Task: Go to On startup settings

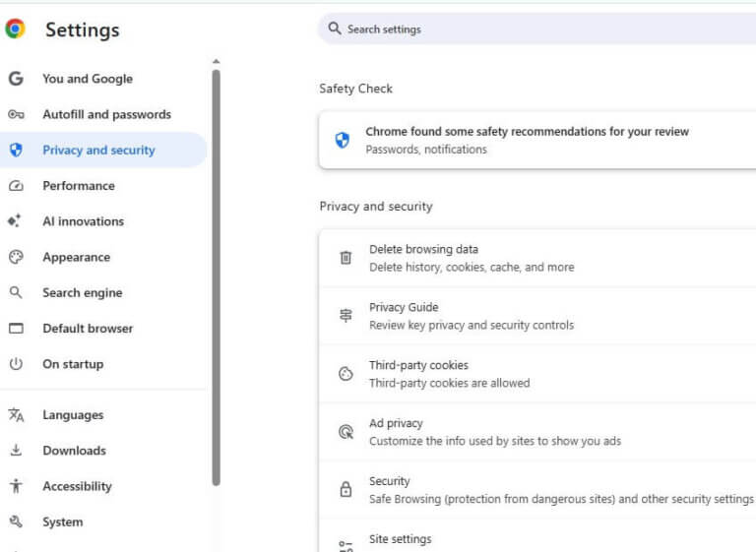Action: [x=72, y=364]
